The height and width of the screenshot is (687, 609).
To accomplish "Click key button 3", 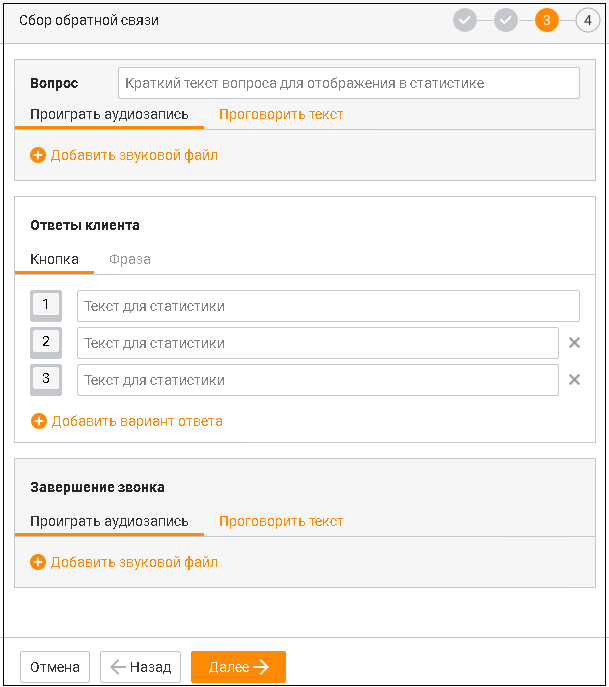I will (46, 379).
